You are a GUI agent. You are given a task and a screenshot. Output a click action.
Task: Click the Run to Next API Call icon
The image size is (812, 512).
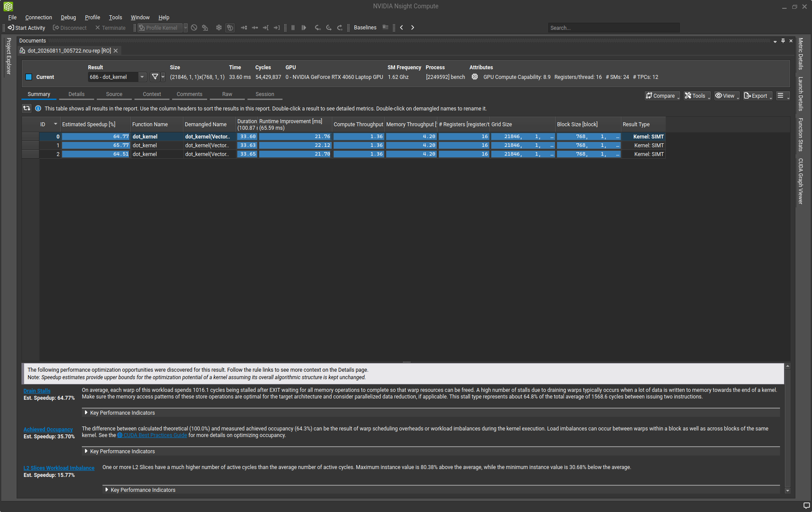(x=255, y=28)
